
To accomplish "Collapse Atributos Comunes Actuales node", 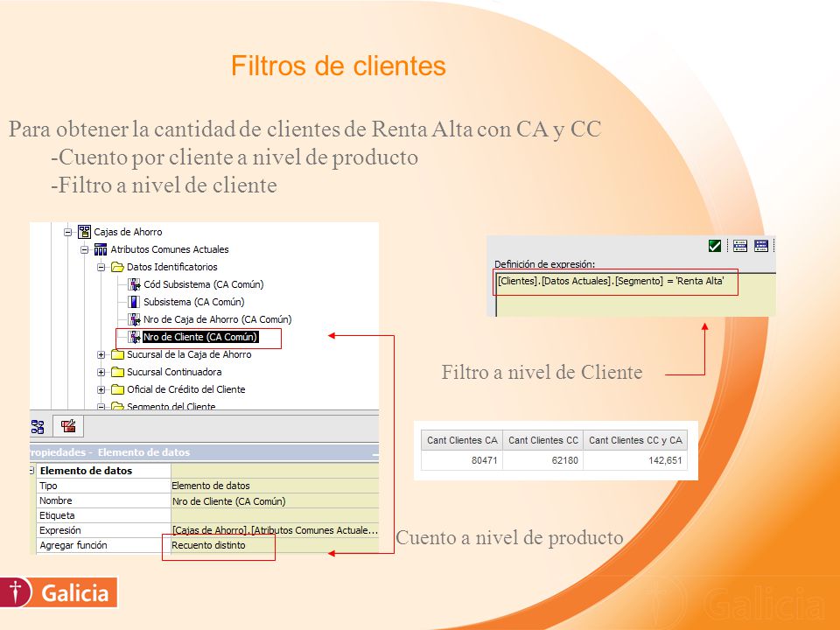I will [85, 250].
